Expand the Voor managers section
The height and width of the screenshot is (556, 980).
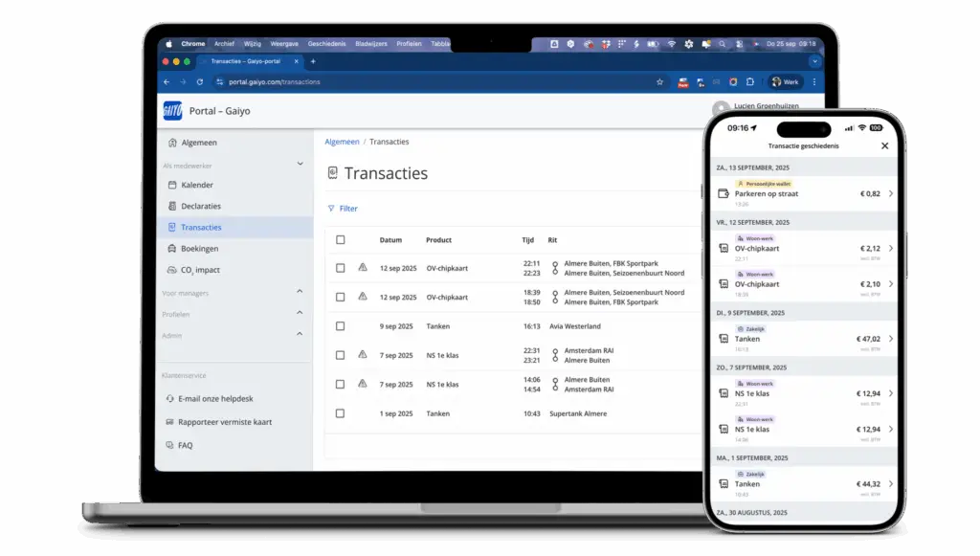[300, 292]
